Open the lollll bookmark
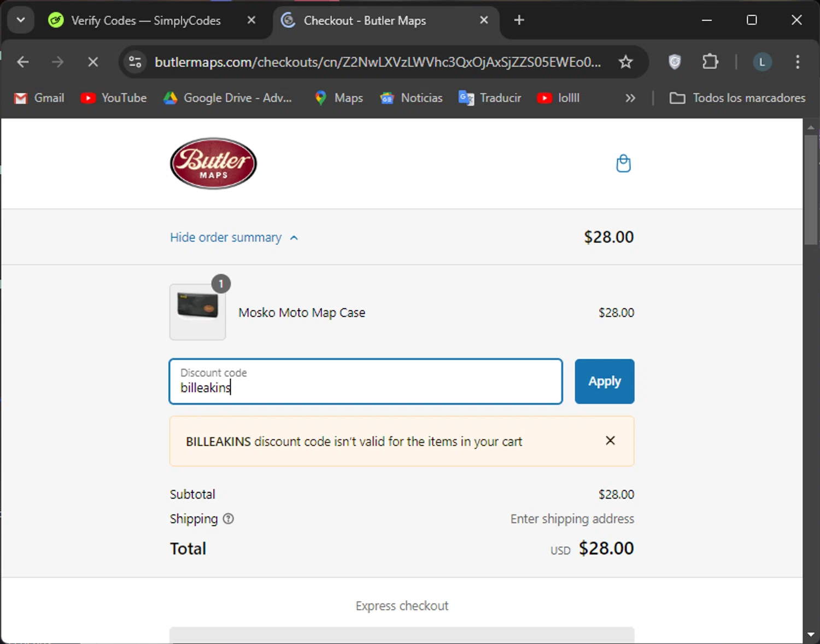The image size is (820, 644). (558, 98)
